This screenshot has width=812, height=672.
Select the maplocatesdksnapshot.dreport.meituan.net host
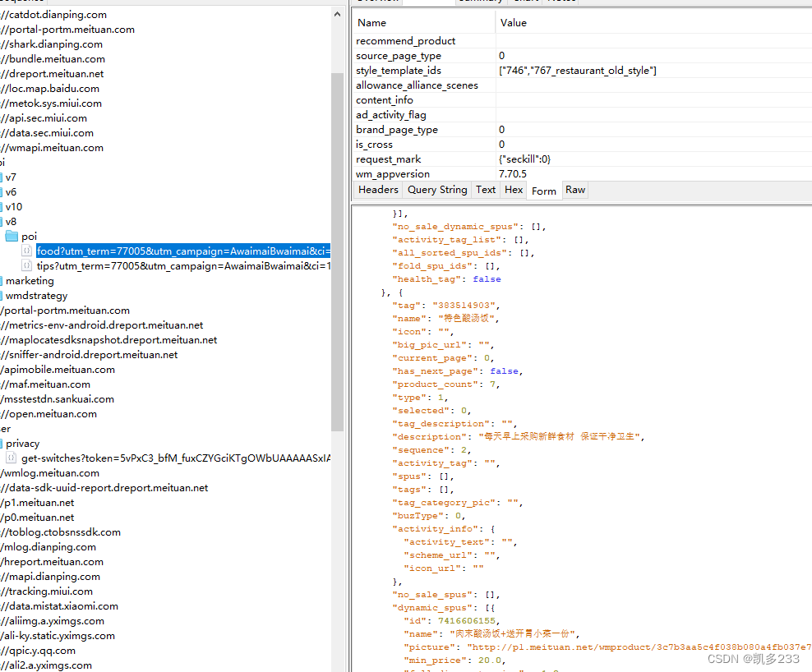click(108, 340)
